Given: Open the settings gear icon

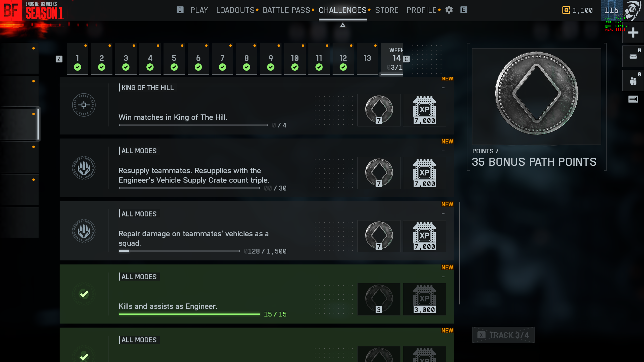Looking at the screenshot, I should pos(449,10).
